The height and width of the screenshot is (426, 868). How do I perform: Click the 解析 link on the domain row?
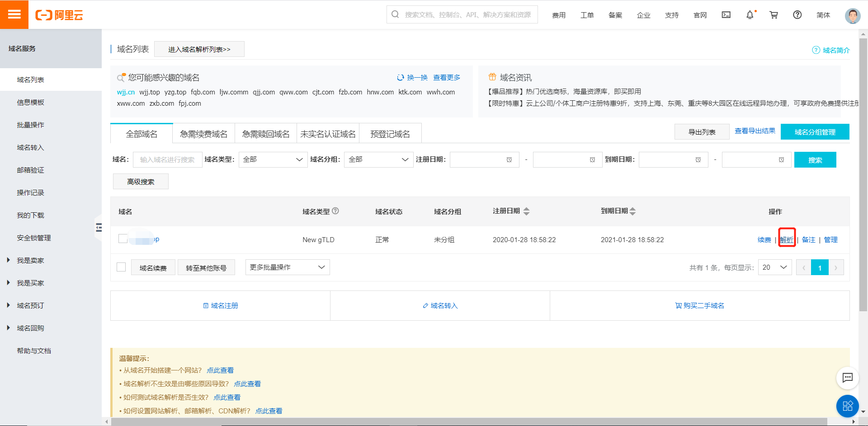tap(787, 240)
